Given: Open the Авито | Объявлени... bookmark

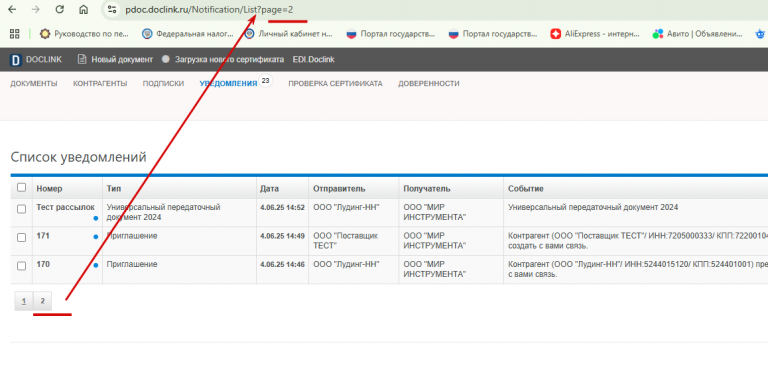Looking at the screenshot, I should tap(697, 34).
